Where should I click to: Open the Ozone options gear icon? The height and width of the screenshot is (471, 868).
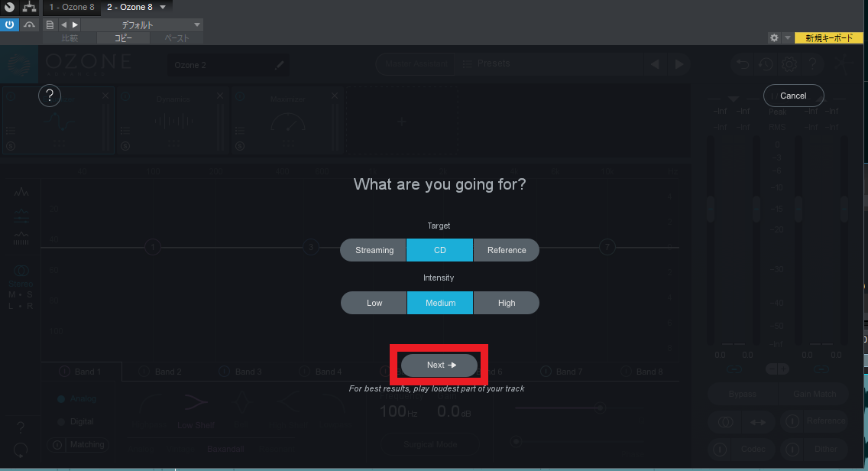(x=789, y=64)
